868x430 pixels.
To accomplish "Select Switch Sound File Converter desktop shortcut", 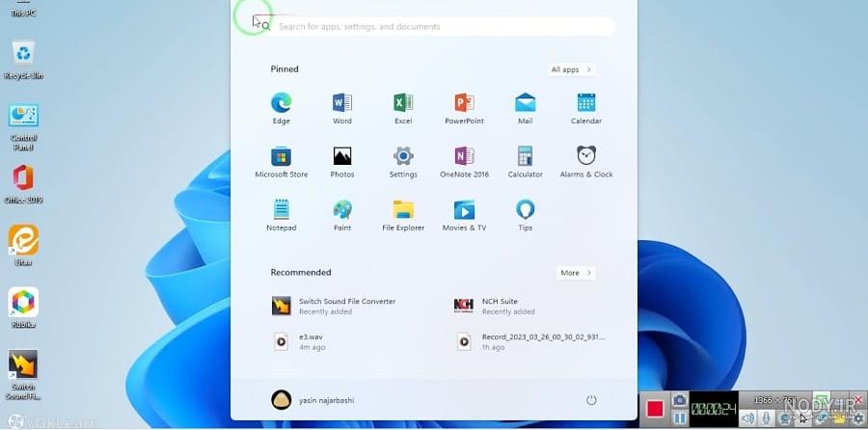I will tap(23, 375).
